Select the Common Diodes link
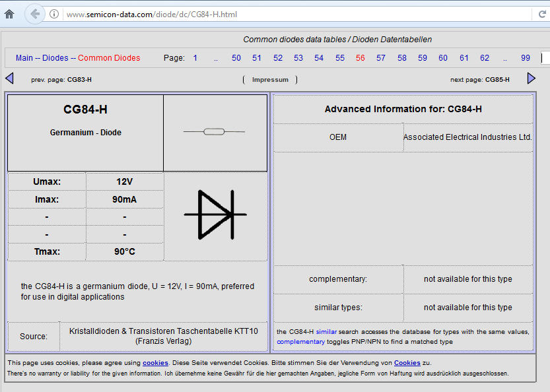Screen dimensions: 550x392 click(109, 58)
